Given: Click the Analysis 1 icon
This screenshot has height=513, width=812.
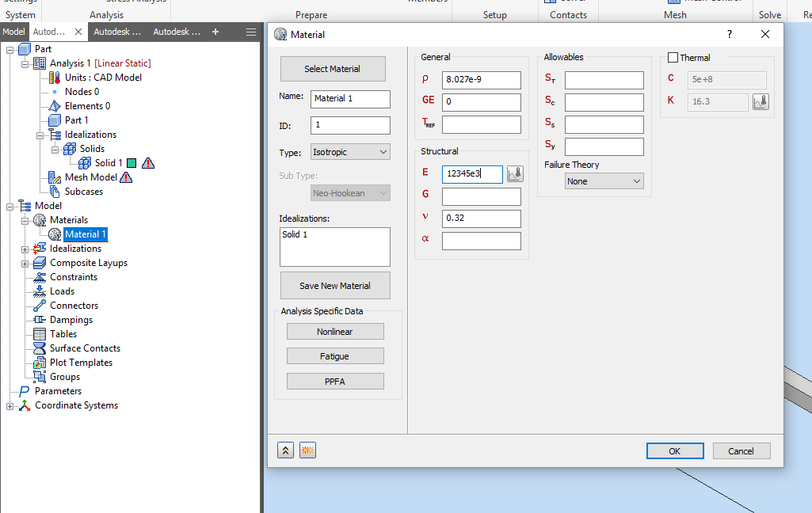Looking at the screenshot, I should tap(40, 63).
